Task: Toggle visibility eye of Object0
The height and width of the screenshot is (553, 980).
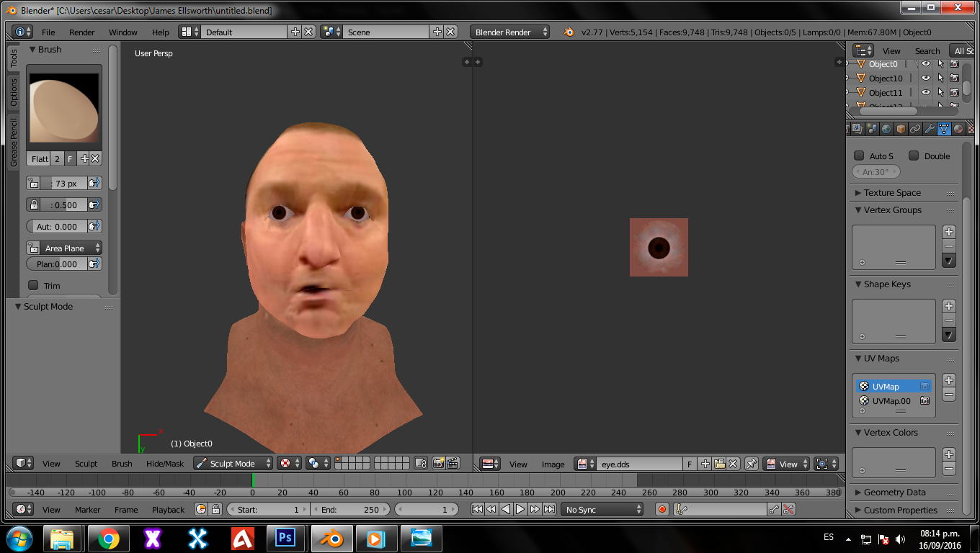Action: (926, 64)
